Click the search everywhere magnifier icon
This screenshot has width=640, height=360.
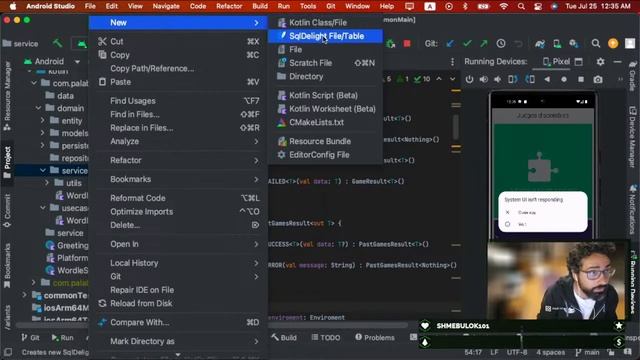596,43
